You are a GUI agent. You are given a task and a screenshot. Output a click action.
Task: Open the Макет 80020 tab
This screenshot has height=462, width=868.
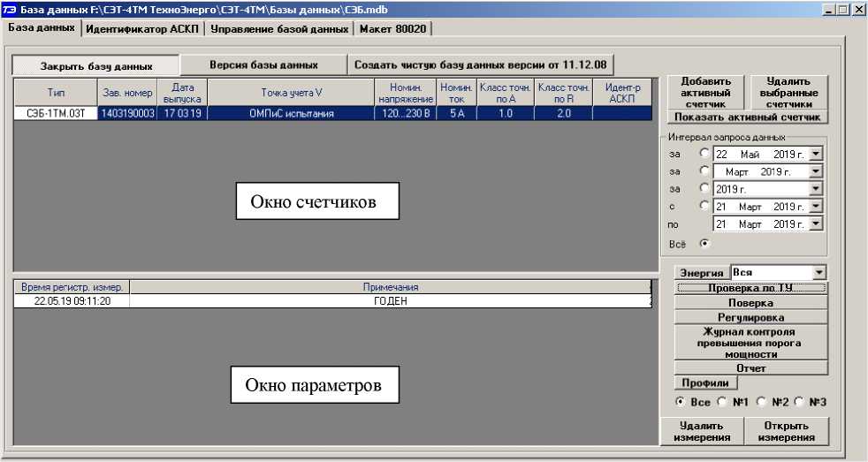click(392, 28)
